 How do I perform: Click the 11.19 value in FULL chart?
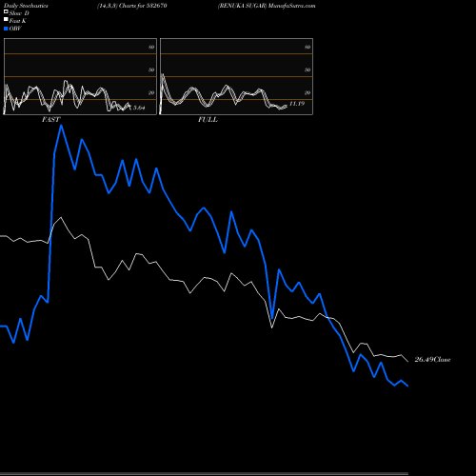coord(297,104)
